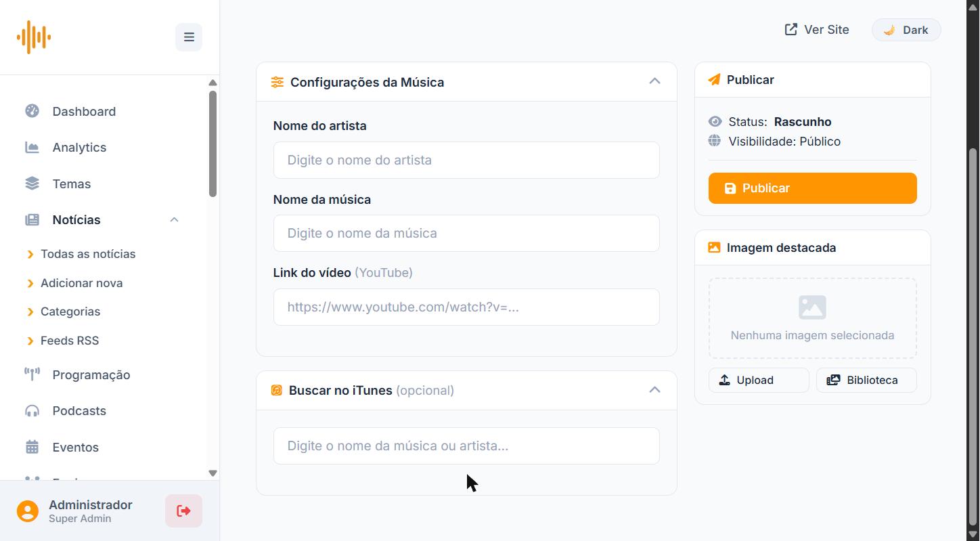
Task: Select Adicionar nova submenu link
Action: (81, 283)
